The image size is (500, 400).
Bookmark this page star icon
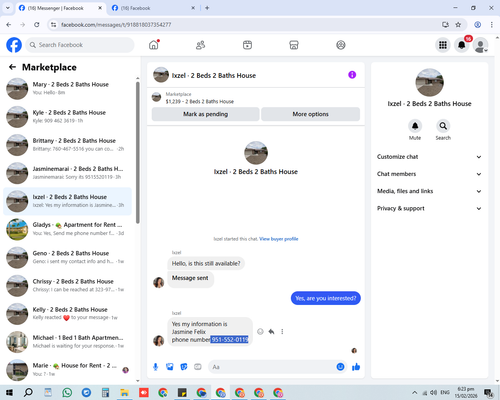click(458, 24)
